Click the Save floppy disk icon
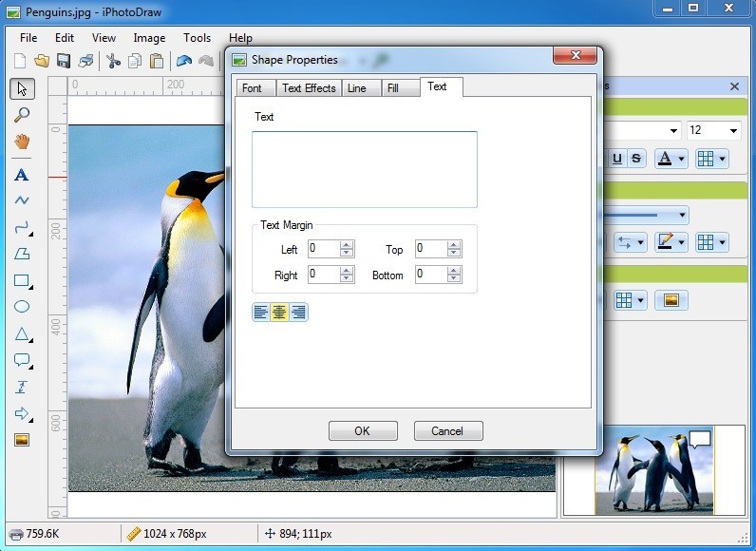The height and width of the screenshot is (551, 756). (64, 62)
